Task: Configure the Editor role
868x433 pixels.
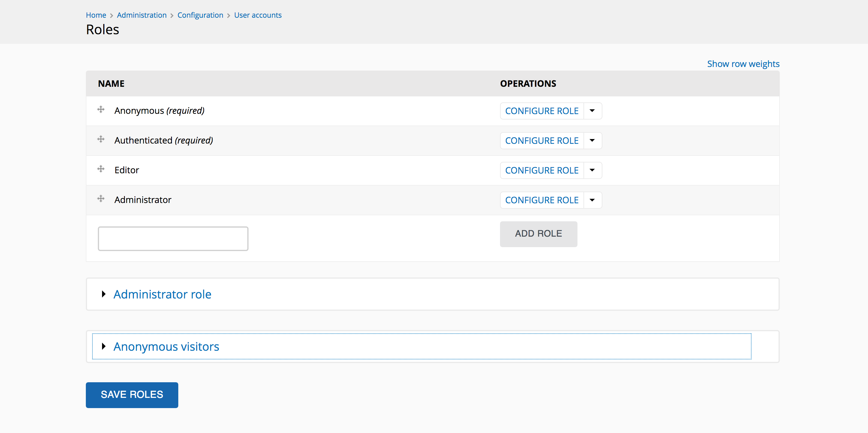Action: pyautogui.click(x=542, y=170)
